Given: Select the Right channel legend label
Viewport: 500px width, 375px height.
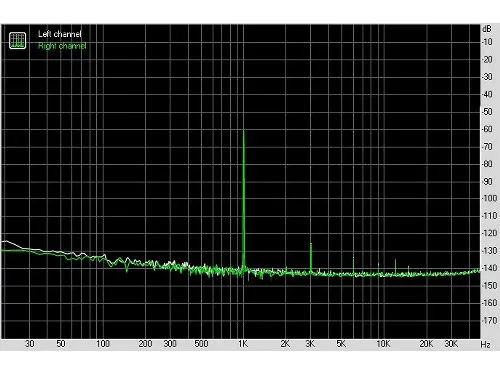Looking at the screenshot, I should [x=62, y=46].
